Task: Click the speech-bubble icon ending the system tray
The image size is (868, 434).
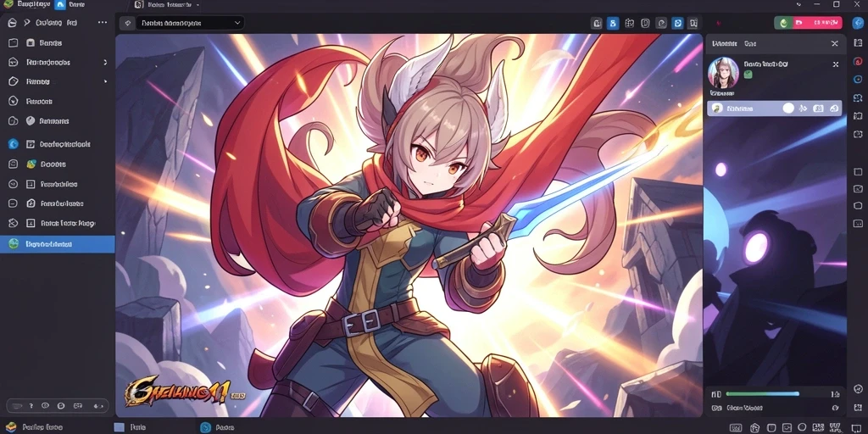Action: (854, 427)
